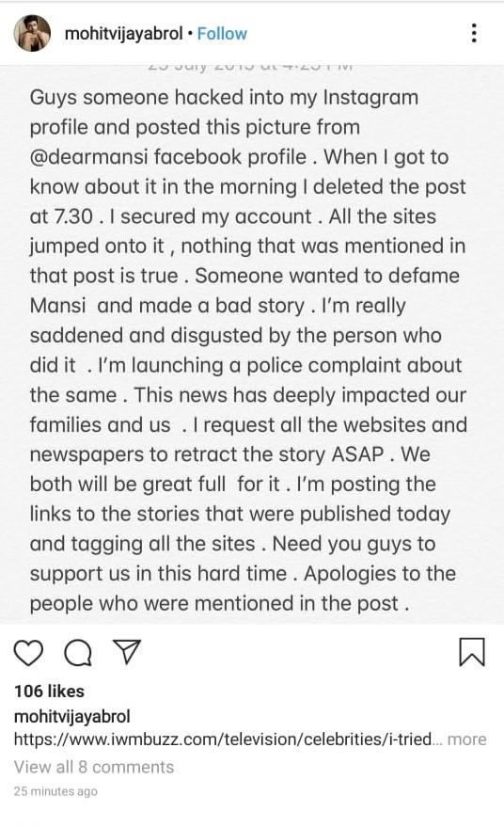Tap the word 'Instagram' in the post image
This screenshot has height=827, width=504.
click(x=370, y=98)
